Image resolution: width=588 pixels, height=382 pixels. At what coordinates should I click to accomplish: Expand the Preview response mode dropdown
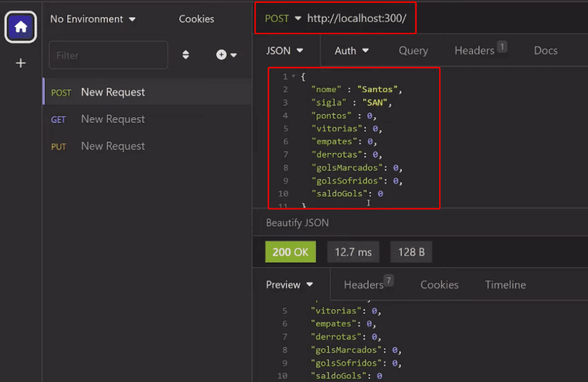(x=289, y=285)
